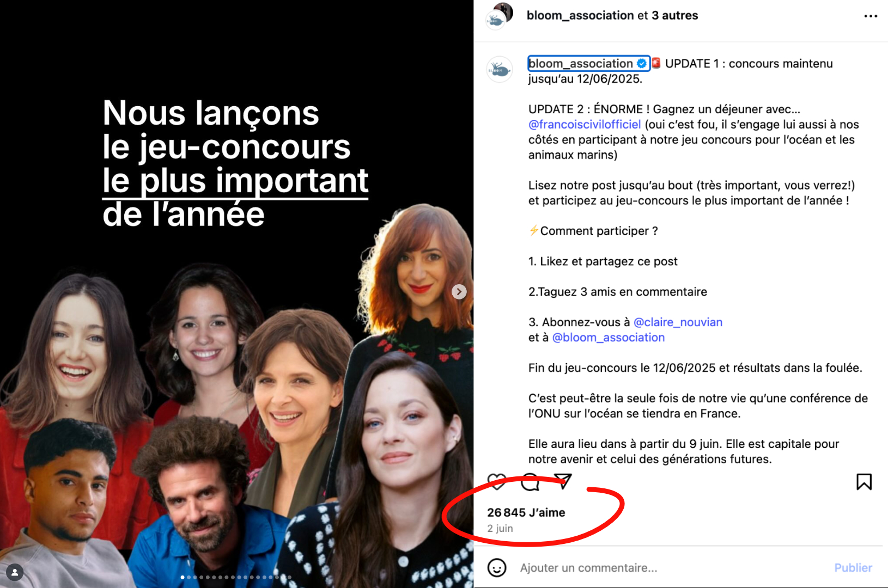Open the emoji picker smiley icon

pos(497,568)
